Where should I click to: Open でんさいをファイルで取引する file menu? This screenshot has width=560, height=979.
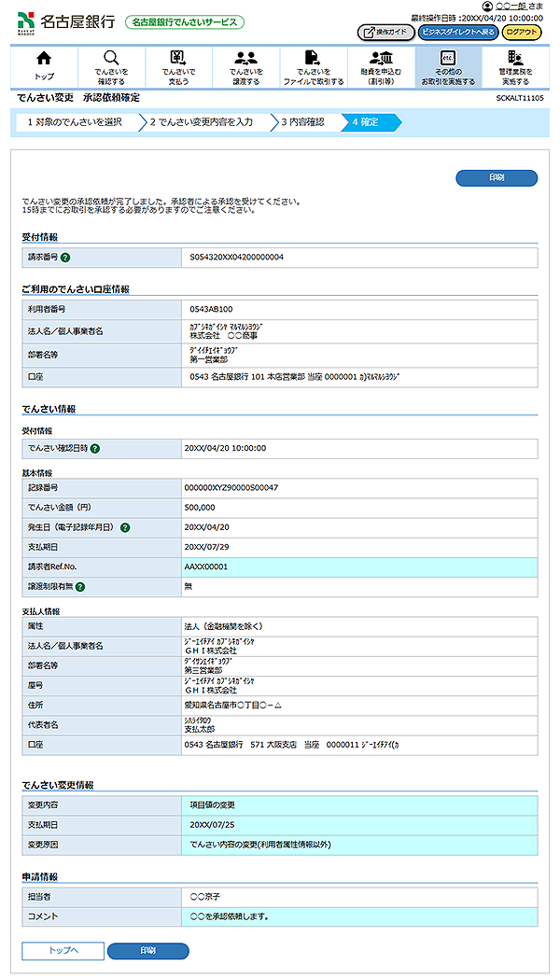313,65
